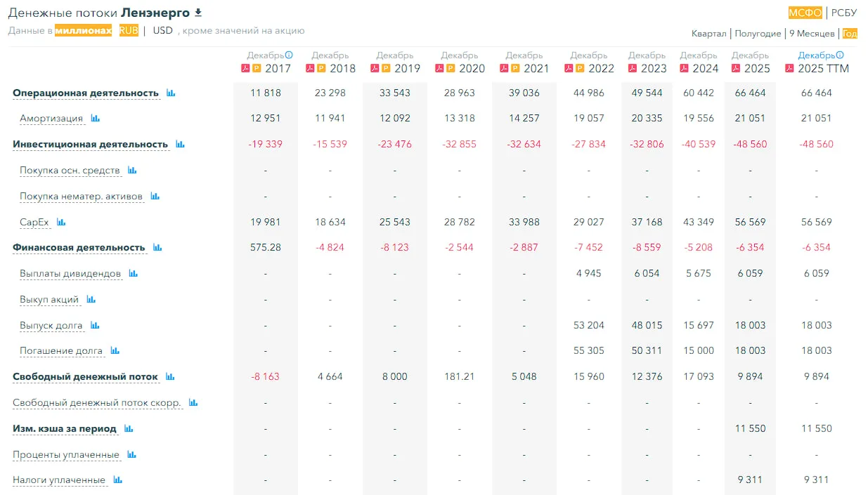Open chart icon for Изм. кэша за период
The height and width of the screenshot is (495, 868).
[129, 428]
